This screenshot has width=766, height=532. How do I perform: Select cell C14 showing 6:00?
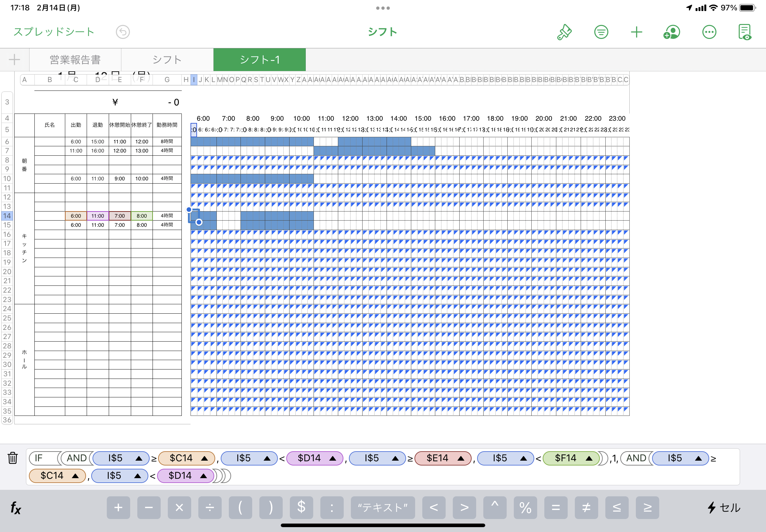point(76,216)
